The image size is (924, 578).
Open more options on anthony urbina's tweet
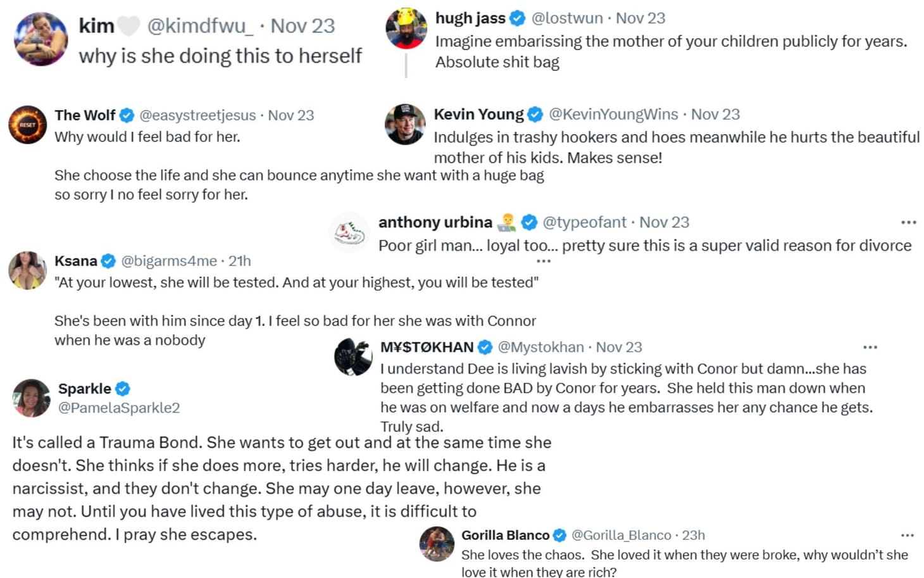pyautogui.click(x=908, y=222)
